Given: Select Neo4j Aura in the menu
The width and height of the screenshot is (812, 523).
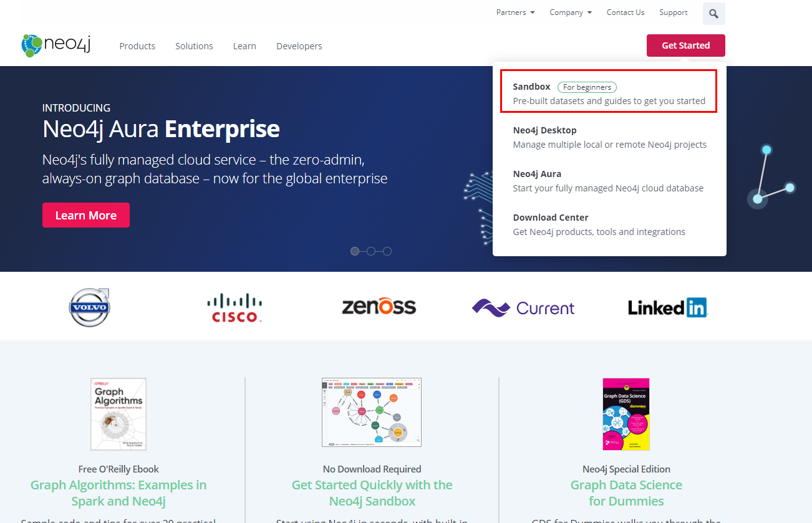Looking at the screenshot, I should coord(607,181).
